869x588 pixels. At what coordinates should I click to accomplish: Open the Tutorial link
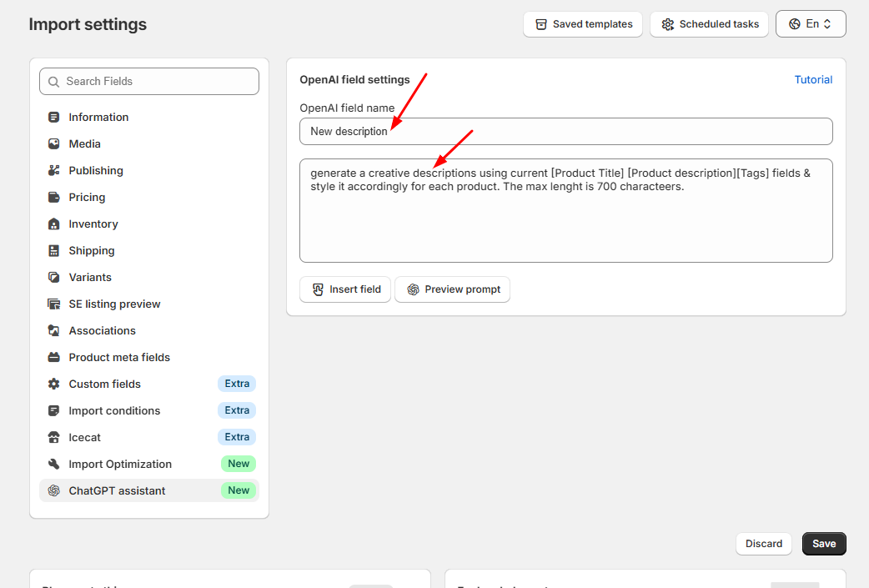click(x=813, y=80)
